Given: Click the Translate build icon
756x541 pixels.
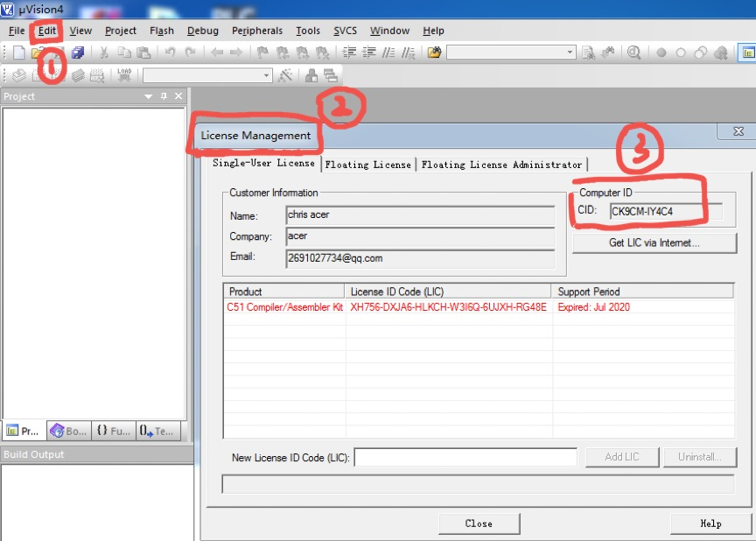Looking at the screenshot, I should click(x=18, y=75).
